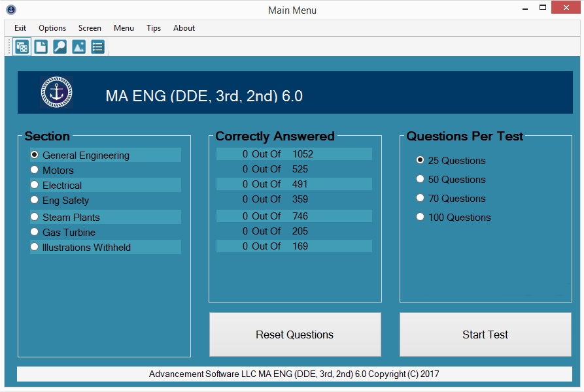Click the copyright status bar text

tap(294, 374)
